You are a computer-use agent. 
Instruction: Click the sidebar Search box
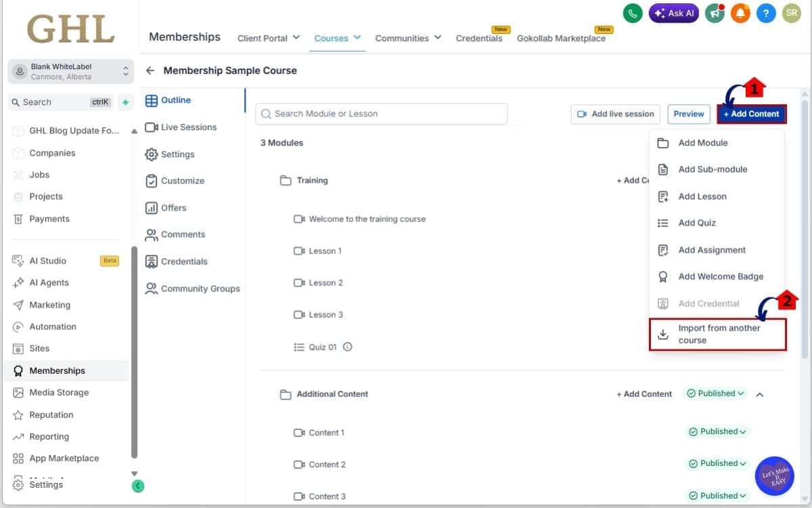(61, 102)
